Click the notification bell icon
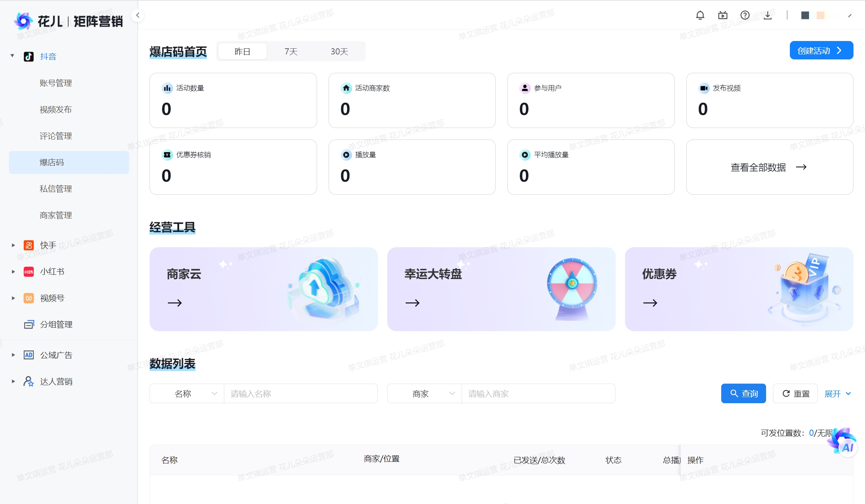The width and height of the screenshot is (865, 504). [700, 15]
